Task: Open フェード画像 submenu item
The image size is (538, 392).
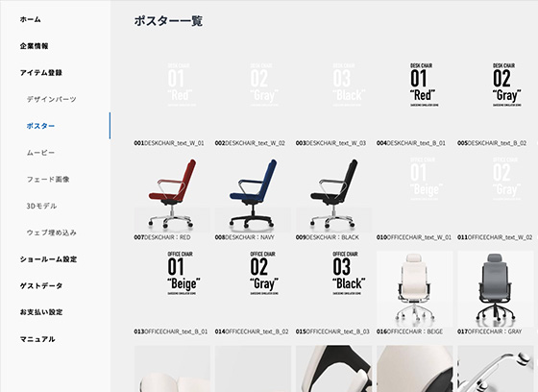Action: [48, 179]
